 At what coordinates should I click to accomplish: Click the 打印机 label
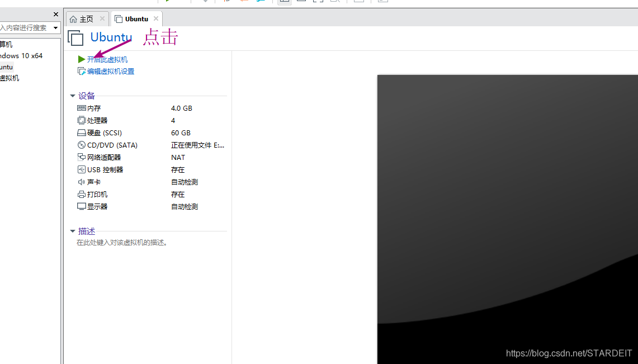(97, 195)
